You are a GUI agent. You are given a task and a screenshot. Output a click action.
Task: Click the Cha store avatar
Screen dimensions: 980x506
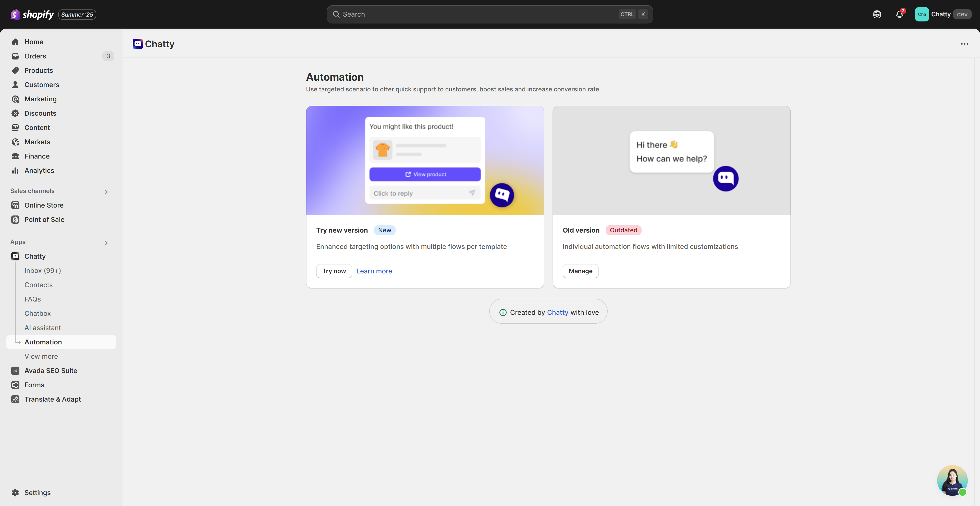click(921, 15)
